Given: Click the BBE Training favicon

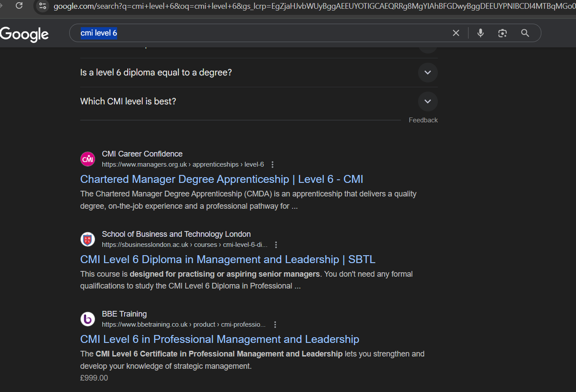Looking at the screenshot, I should coord(88,319).
